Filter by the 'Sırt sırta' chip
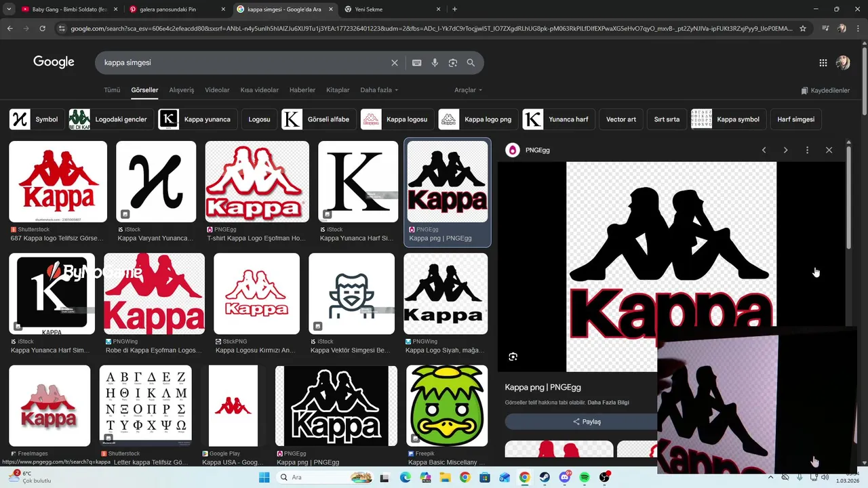 [x=667, y=119]
